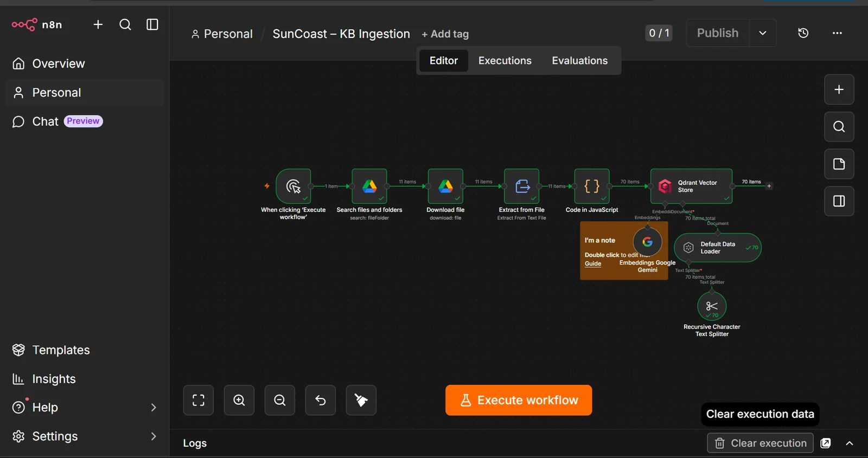Open the Publish dropdown arrow

point(763,33)
